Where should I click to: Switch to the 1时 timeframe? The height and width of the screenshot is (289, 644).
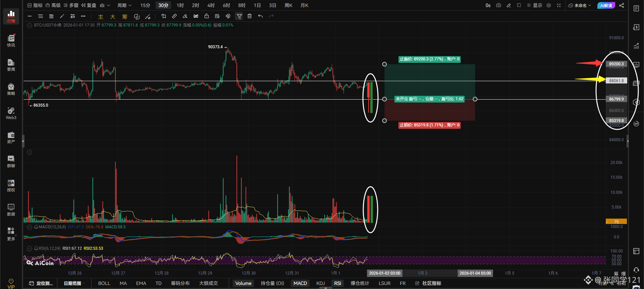(x=180, y=5)
